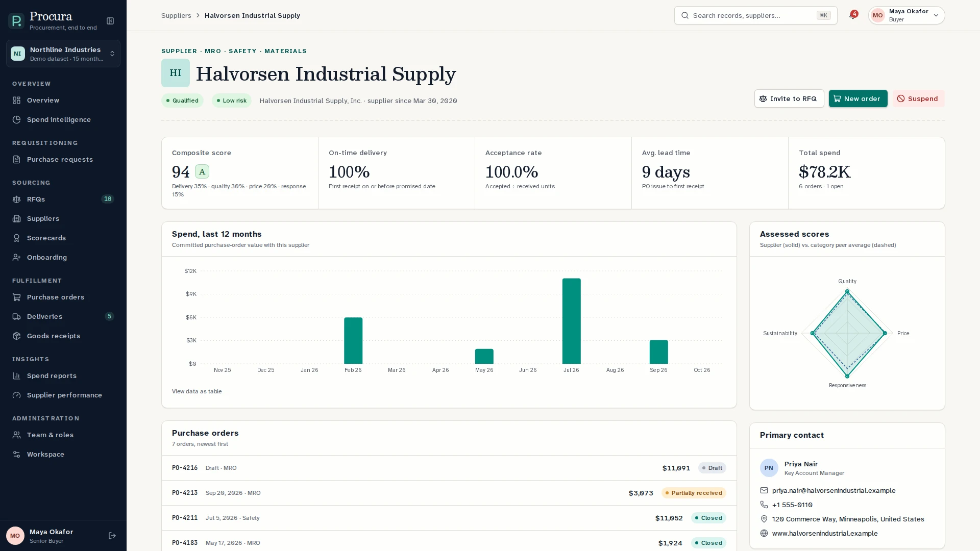The width and height of the screenshot is (980, 551).
Task: Suspend this supplier
Action: tap(918, 99)
